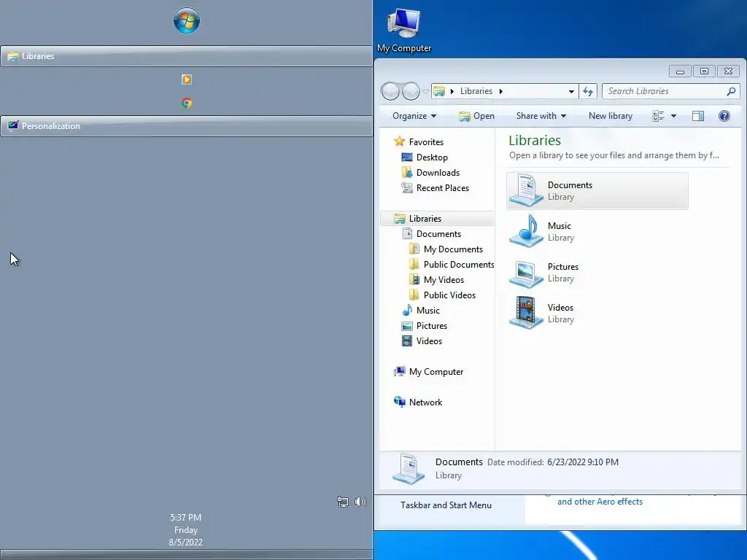
Task: Click the Search Libraries field
Action: [671, 91]
